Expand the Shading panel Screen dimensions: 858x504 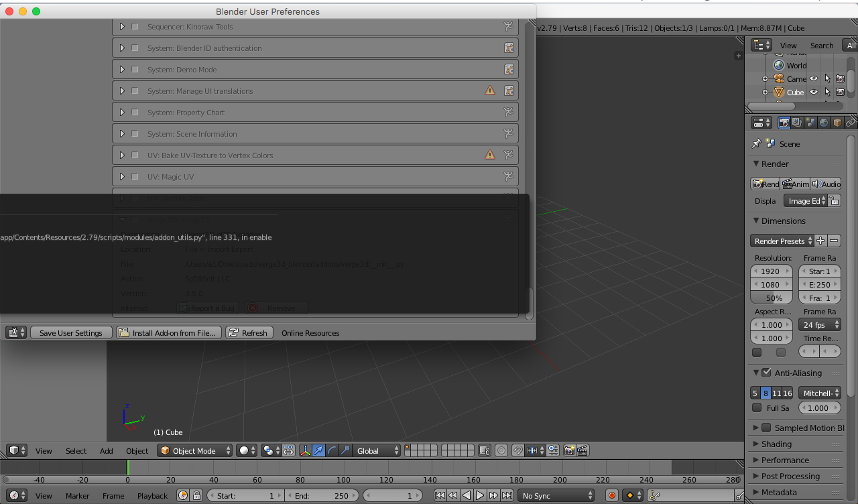coord(756,444)
